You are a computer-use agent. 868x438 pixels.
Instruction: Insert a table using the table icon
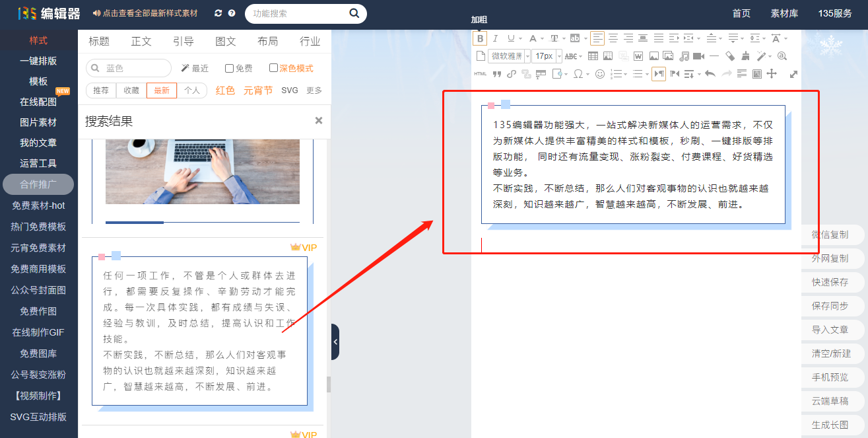coord(593,56)
